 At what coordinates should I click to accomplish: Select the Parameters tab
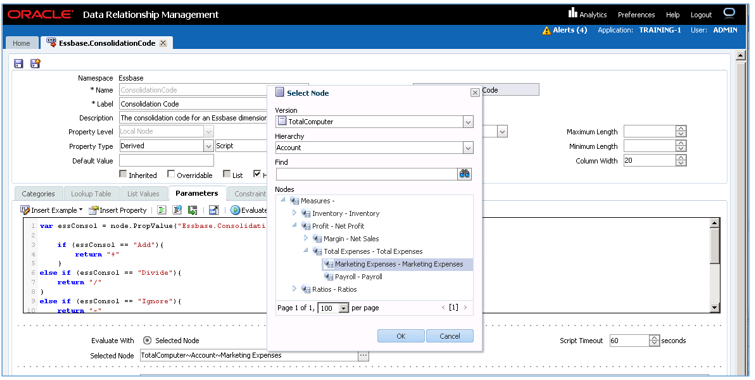[196, 193]
